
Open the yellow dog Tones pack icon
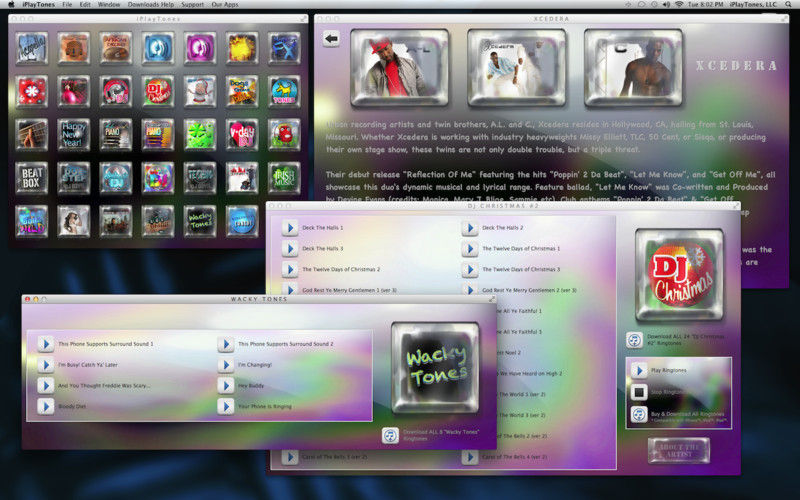284,91
